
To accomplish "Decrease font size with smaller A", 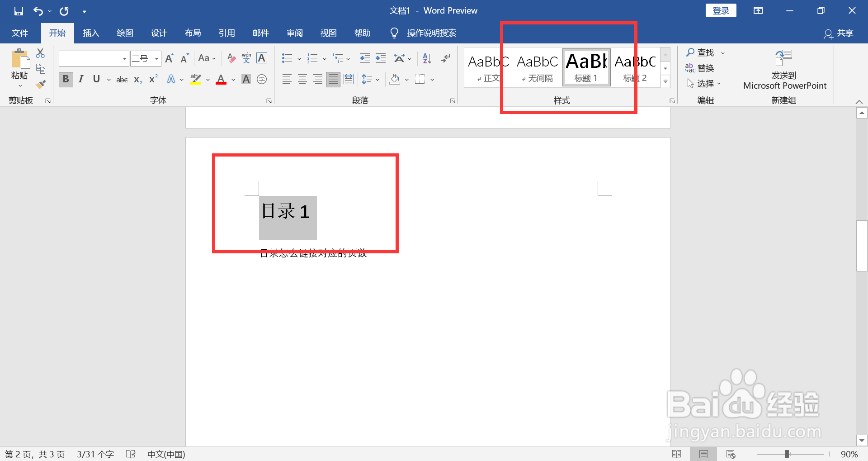I will 184,58.
